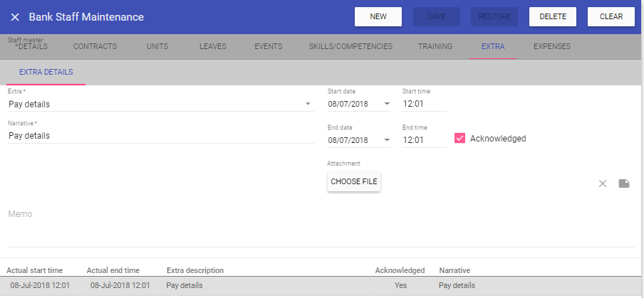The width and height of the screenshot is (644, 298).
Task: Click the CLEAR button
Action: 611,17
